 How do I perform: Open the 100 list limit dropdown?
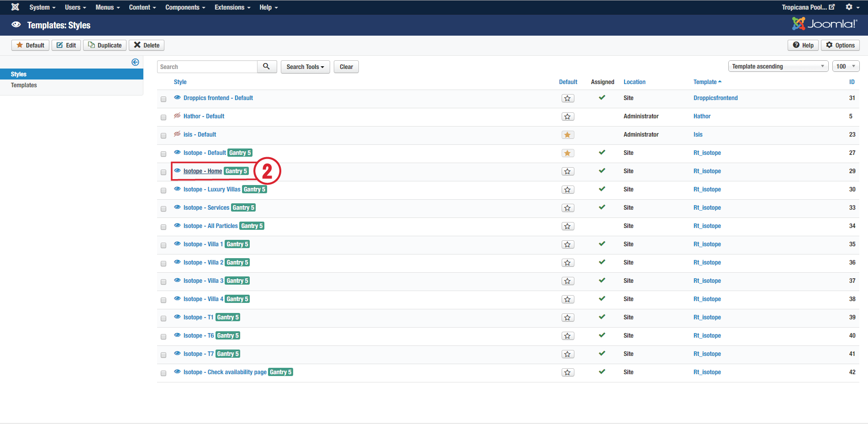(x=846, y=66)
